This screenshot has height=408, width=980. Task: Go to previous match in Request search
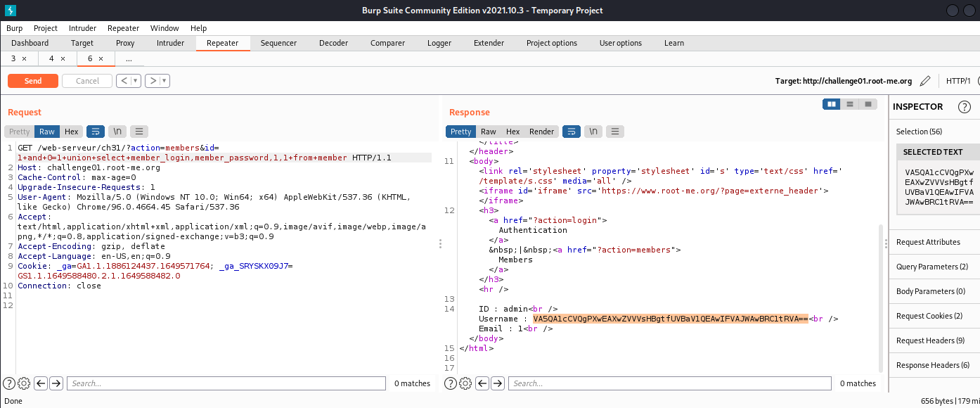click(x=41, y=383)
